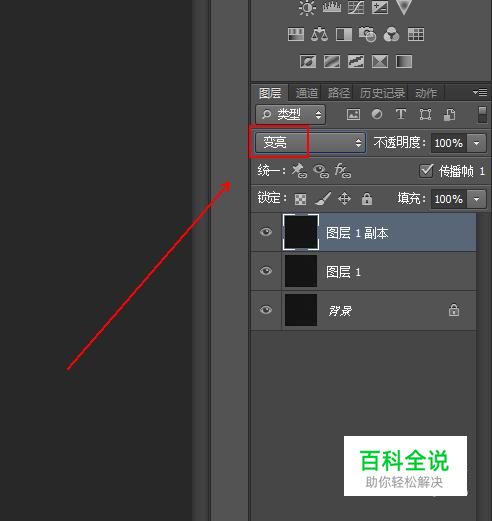The width and height of the screenshot is (492, 521).
Task: Click the 不透明度 100% value field
Action: (449, 143)
